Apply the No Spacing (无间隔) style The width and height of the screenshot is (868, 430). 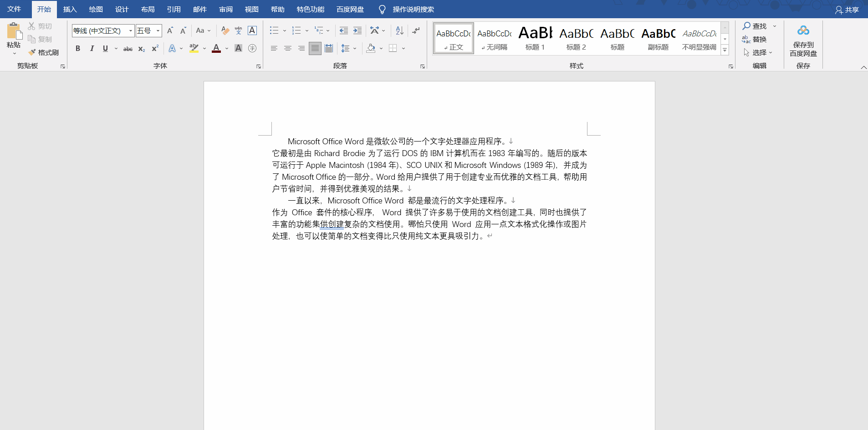[494, 39]
